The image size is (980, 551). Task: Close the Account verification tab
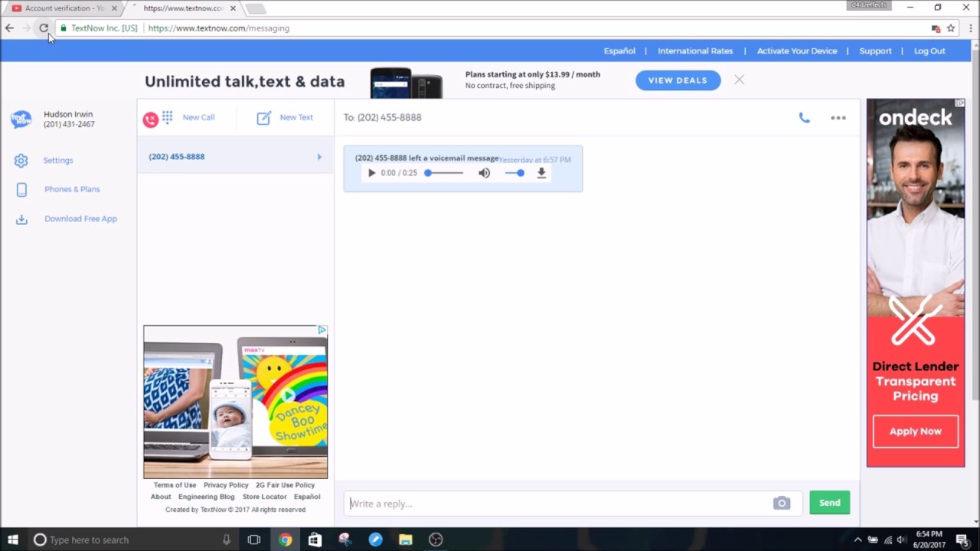pos(115,8)
